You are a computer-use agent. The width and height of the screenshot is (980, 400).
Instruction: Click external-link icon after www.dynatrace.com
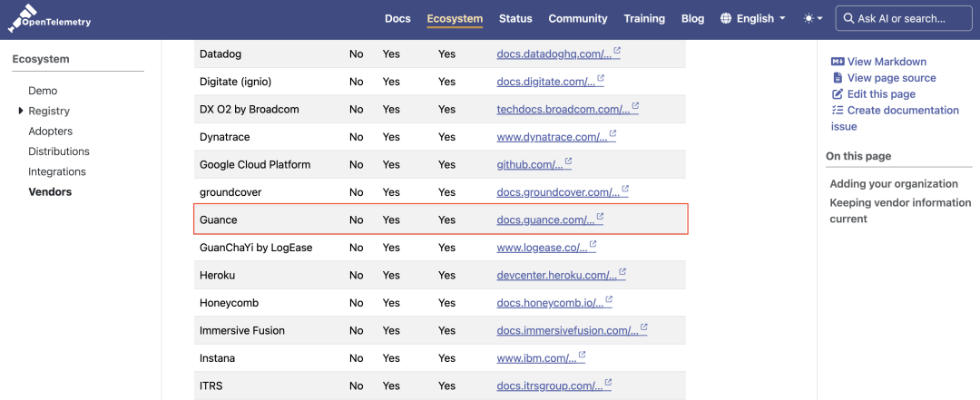612,133
